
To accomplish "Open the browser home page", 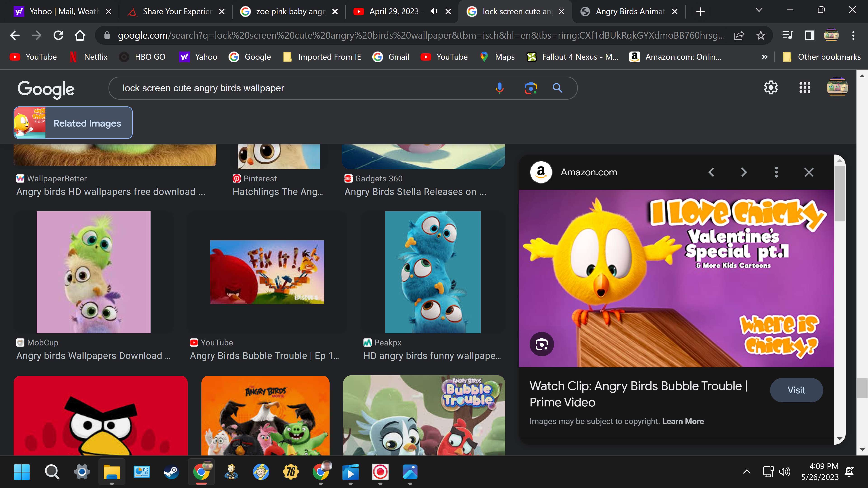I will pyautogui.click(x=80, y=35).
